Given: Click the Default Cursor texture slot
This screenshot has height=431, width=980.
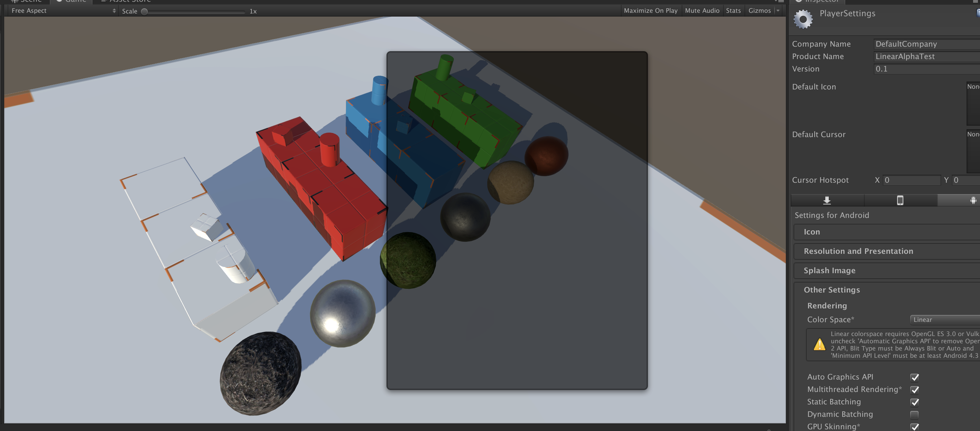Looking at the screenshot, I should click(x=973, y=151).
